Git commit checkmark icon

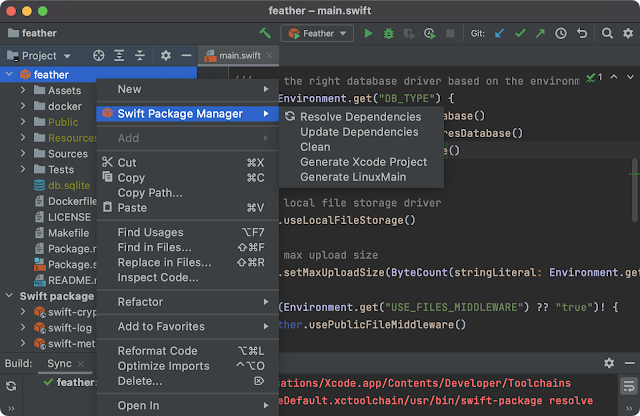pos(520,33)
